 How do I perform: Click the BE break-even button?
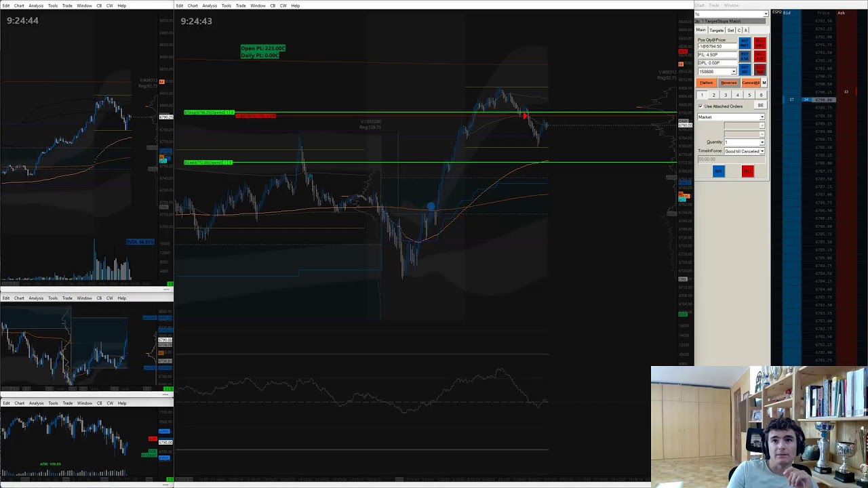[x=760, y=106]
